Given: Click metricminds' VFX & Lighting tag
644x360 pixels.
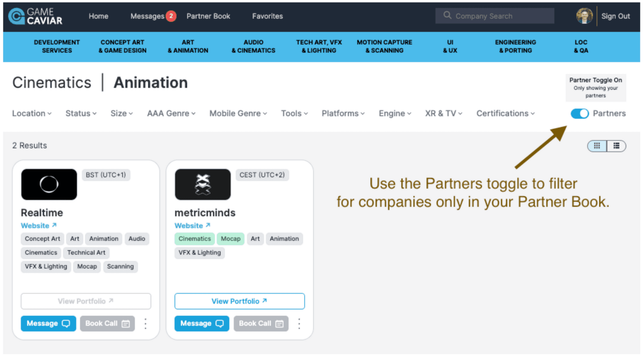Looking at the screenshot, I should point(200,253).
